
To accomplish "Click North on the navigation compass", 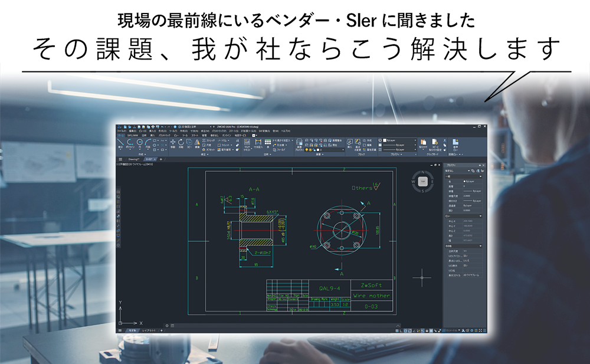I will tap(422, 172).
